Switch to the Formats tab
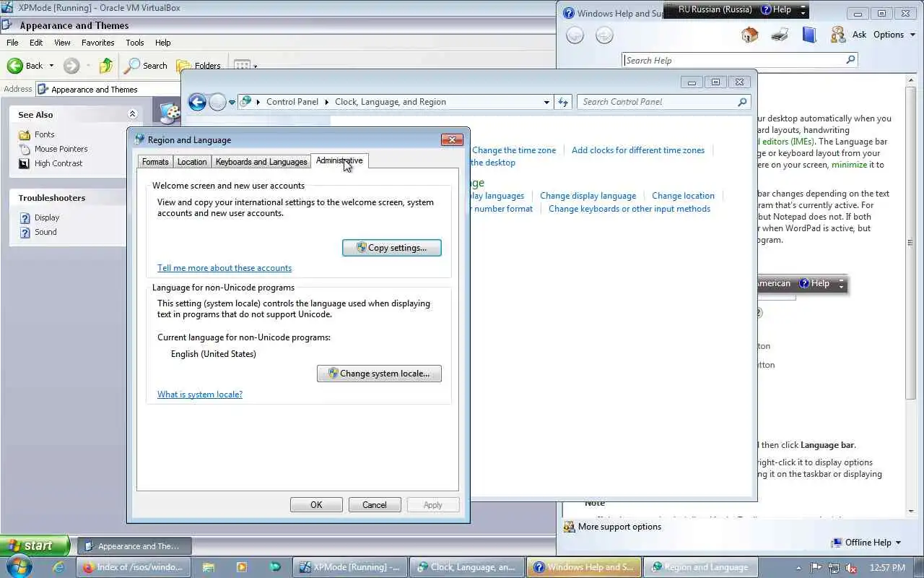 click(x=155, y=162)
